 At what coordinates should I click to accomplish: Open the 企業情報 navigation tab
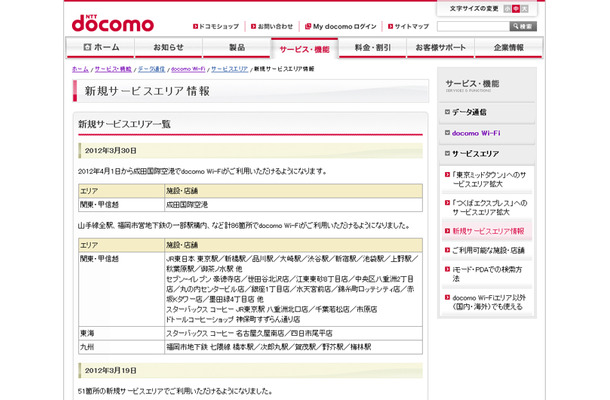(x=509, y=47)
